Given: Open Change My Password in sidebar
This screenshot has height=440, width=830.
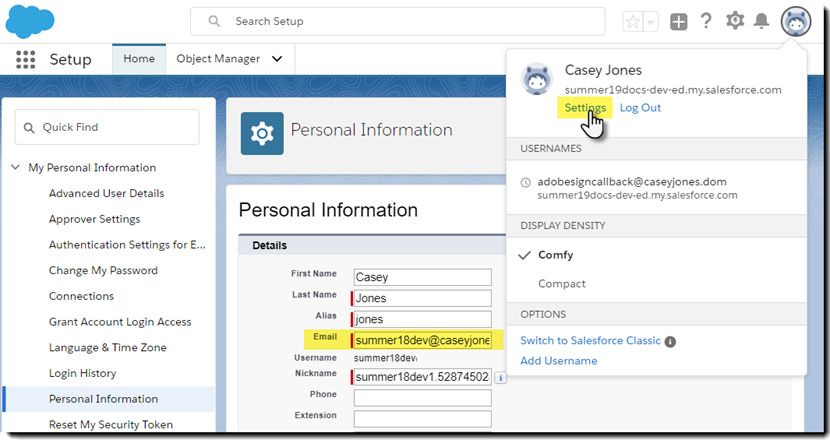Looking at the screenshot, I should [x=103, y=271].
